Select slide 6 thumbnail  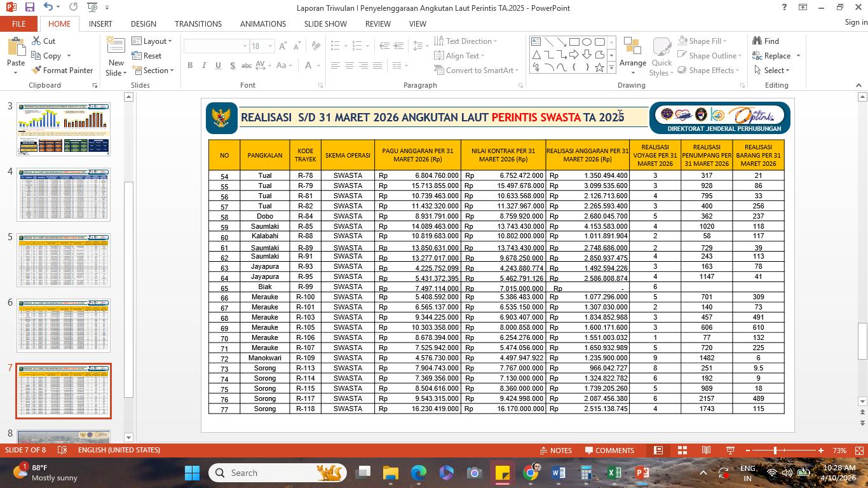64,325
